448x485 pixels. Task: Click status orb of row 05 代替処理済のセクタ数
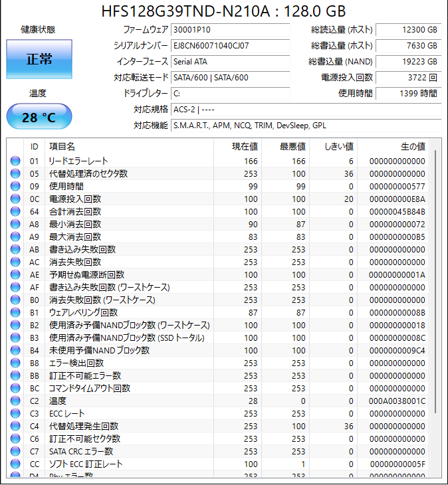point(15,173)
